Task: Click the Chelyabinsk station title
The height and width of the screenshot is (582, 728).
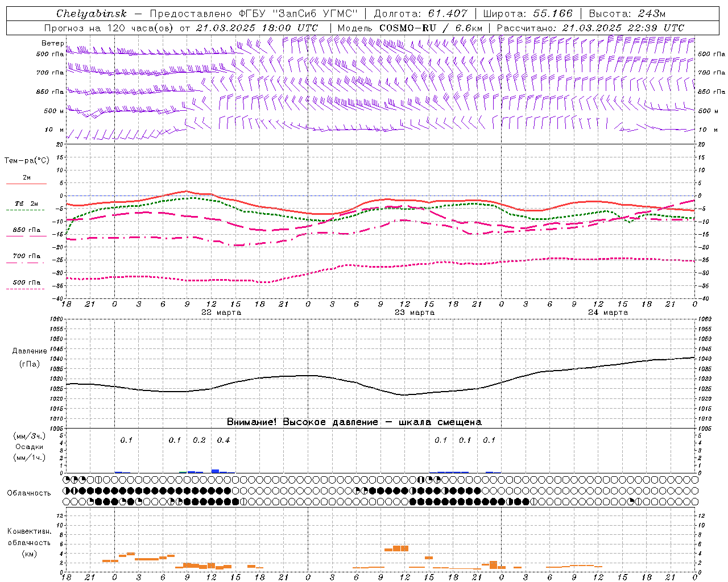Action: pyautogui.click(x=91, y=14)
